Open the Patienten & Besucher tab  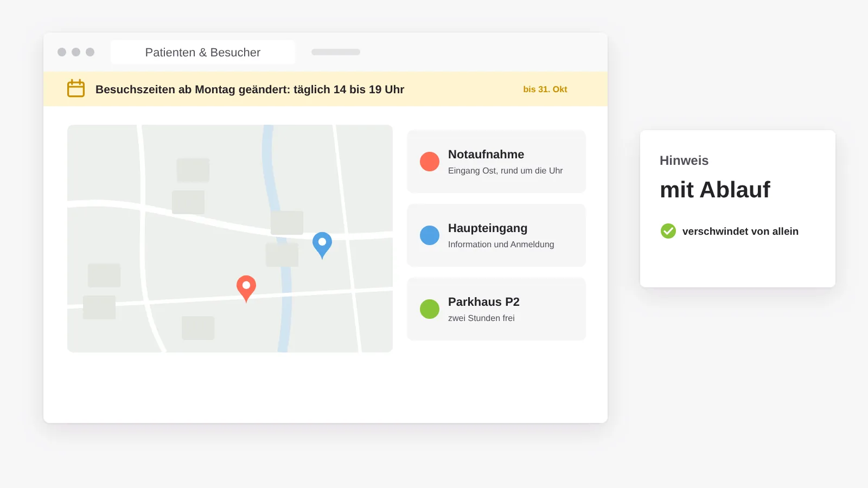203,52
